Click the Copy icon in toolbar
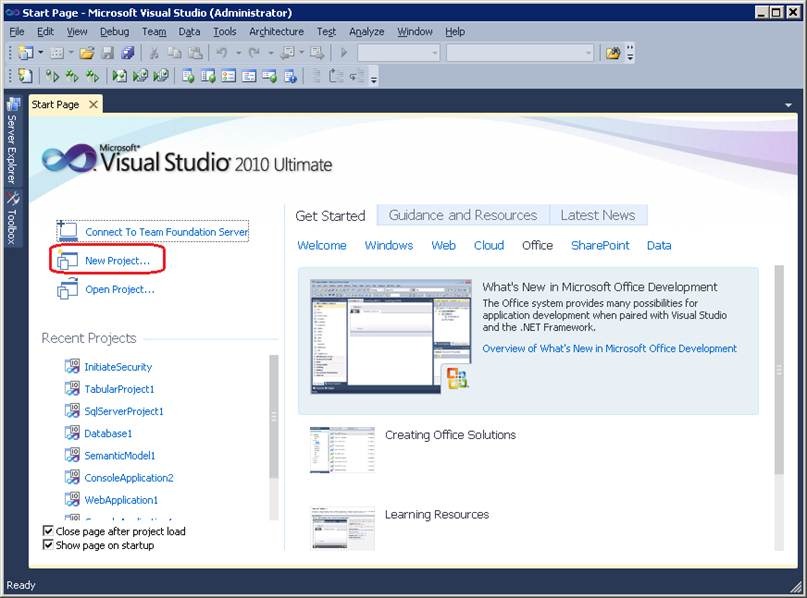 point(174,52)
